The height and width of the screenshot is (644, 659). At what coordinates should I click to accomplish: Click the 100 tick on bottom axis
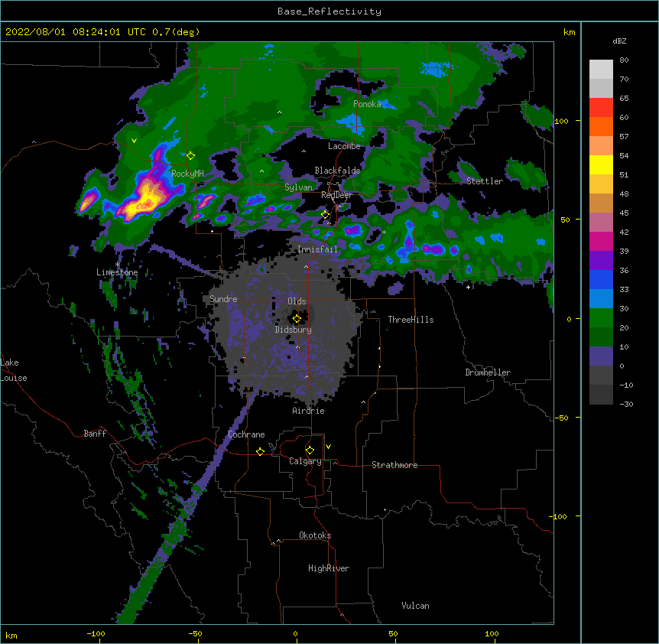point(492,634)
